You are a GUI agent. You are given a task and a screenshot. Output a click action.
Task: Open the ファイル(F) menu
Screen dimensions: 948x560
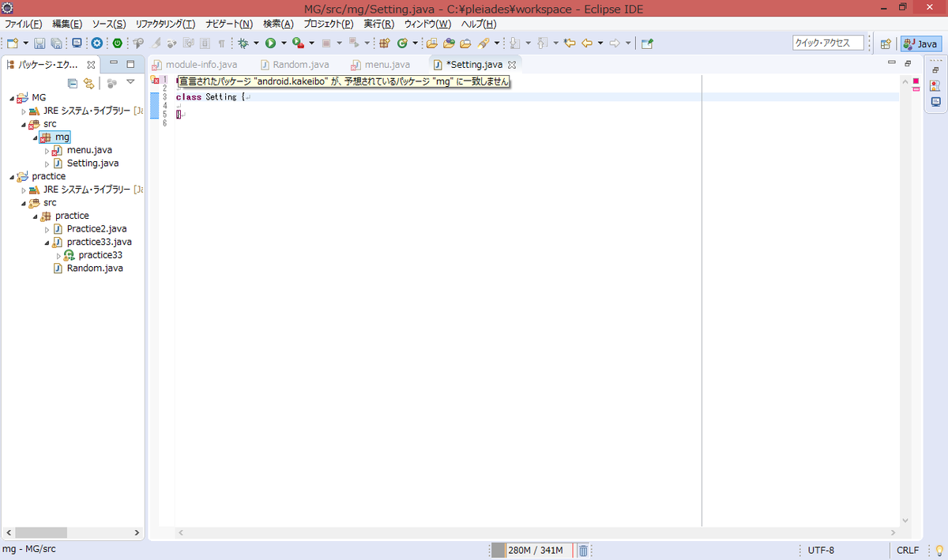click(x=23, y=24)
